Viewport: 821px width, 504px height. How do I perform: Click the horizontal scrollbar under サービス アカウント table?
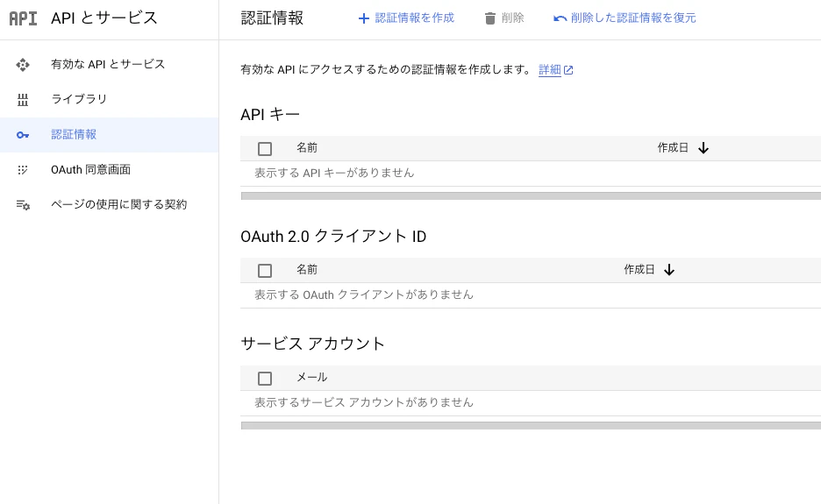click(x=531, y=425)
